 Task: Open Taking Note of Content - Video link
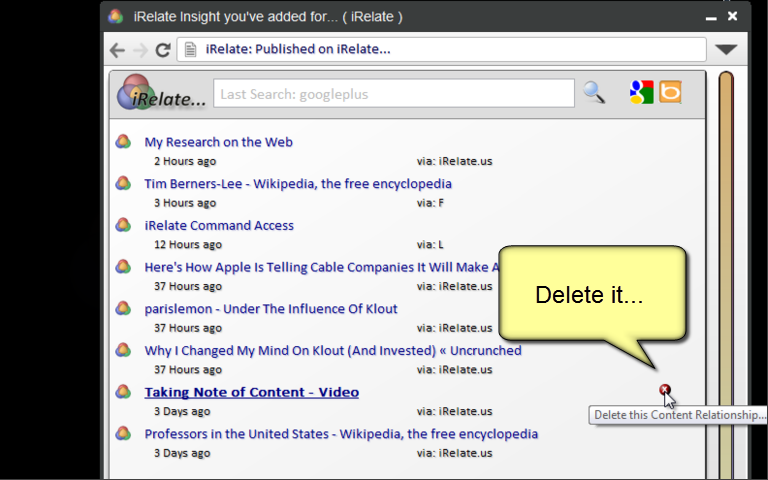[x=251, y=392]
